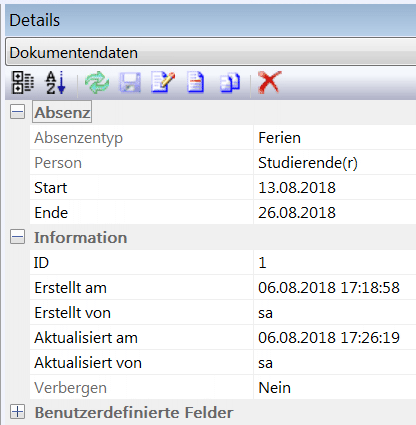
Task: Select the Start date value field
Action: pos(335,187)
